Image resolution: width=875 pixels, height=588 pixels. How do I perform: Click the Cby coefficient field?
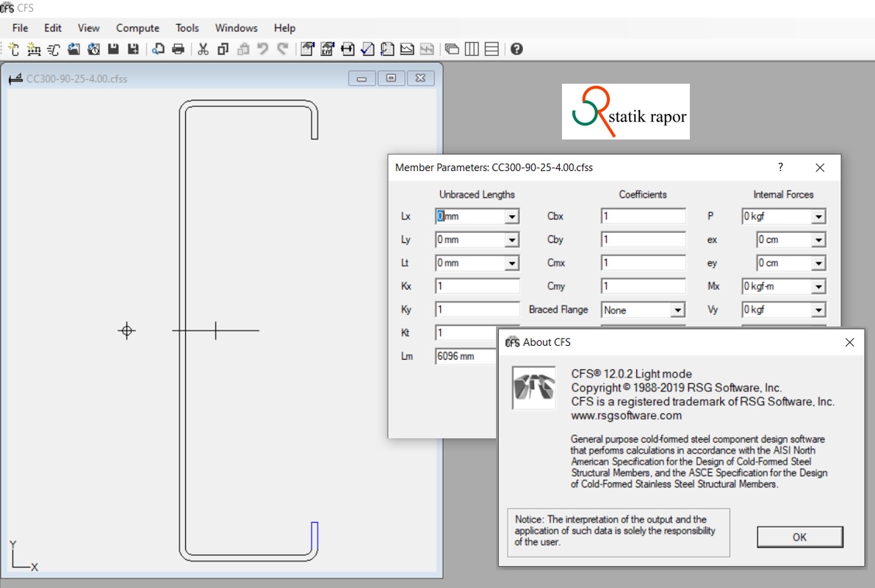[x=644, y=239]
